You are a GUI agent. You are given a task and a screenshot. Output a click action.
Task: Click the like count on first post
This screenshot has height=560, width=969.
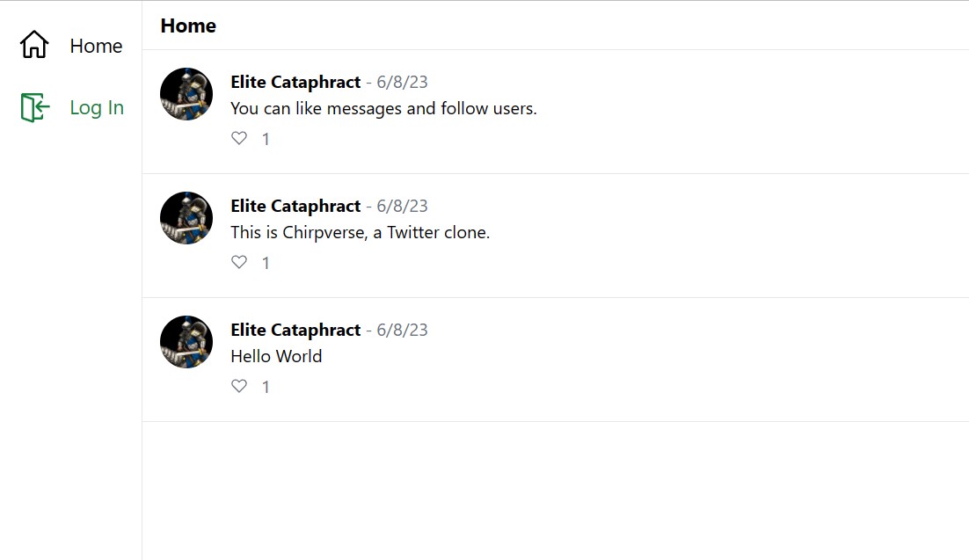pyautogui.click(x=266, y=139)
